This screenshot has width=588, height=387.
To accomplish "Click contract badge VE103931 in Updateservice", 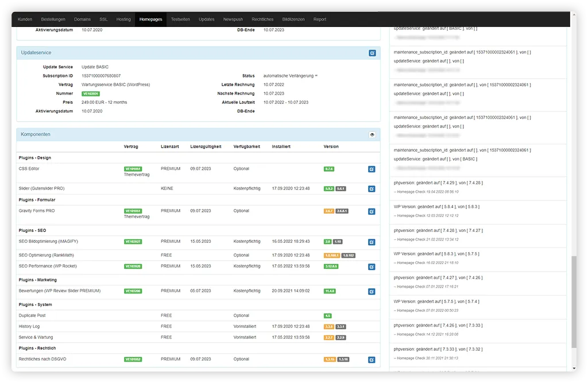I will [x=91, y=94].
